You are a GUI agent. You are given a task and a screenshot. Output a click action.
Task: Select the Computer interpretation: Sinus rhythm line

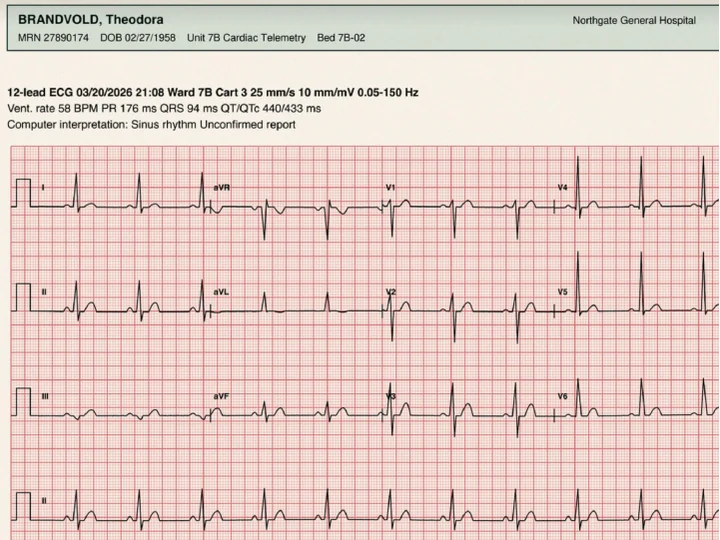click(151, 125)
